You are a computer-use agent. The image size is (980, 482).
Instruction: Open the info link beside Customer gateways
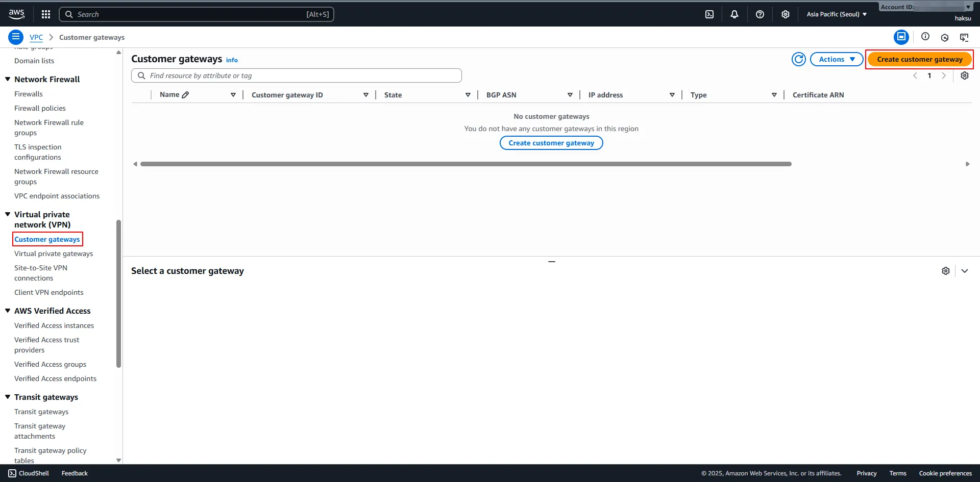pyautogui.click(x=232, y=60)
